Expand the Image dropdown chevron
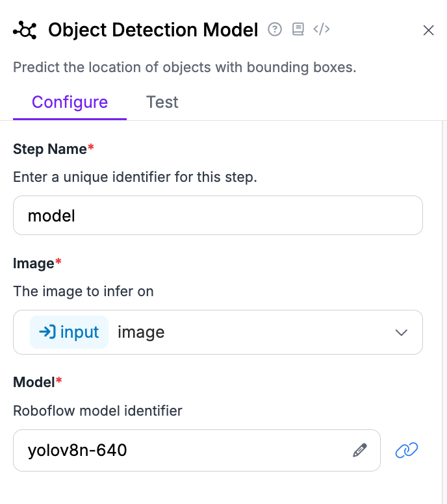Image resolution: width=447 pixels, height=504 pixels. click(x=402, y=333)
